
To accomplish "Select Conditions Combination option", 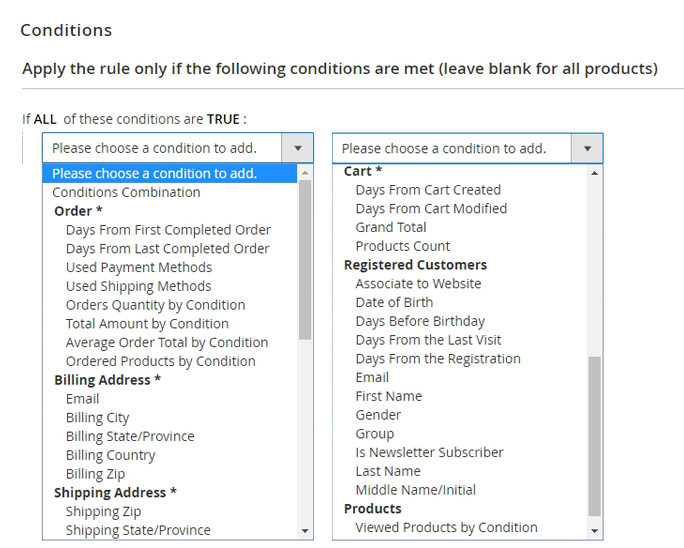I will [x=126, y=192].
